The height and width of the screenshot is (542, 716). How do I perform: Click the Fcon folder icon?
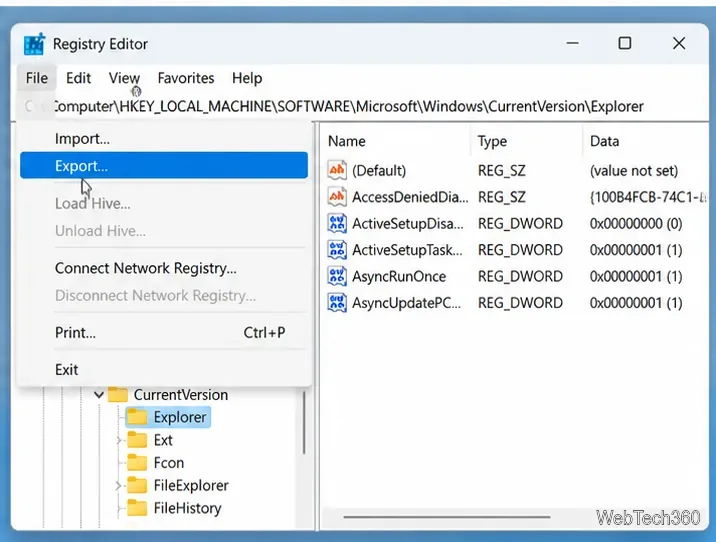tap(137, 463)
